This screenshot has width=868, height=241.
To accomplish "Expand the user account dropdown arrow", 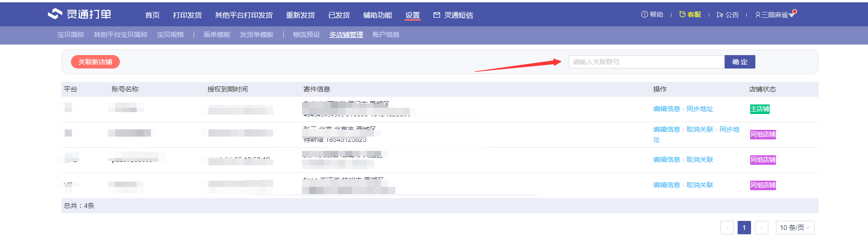I will click(x=792, y=15).
